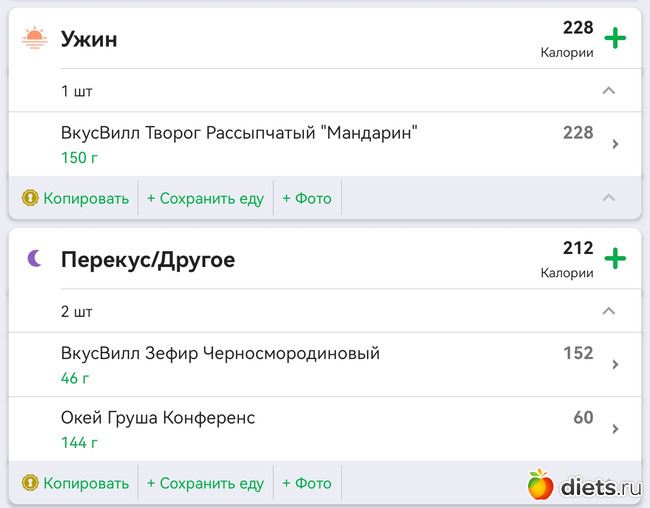The image size is (650, 508).
Task: Click the coin icon next to Копировать in Ужин
Action: (30, 198)
